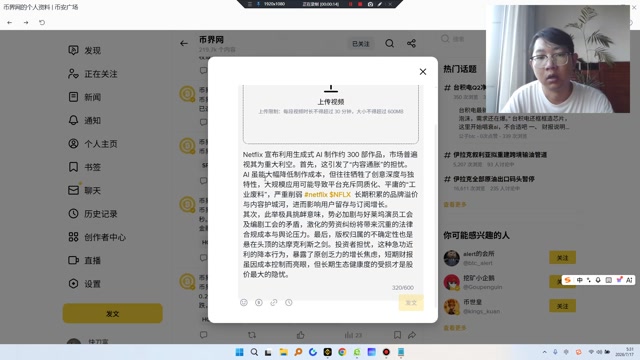
Task: Open 新闻 section in sidebar
Action: click(84, 97)
